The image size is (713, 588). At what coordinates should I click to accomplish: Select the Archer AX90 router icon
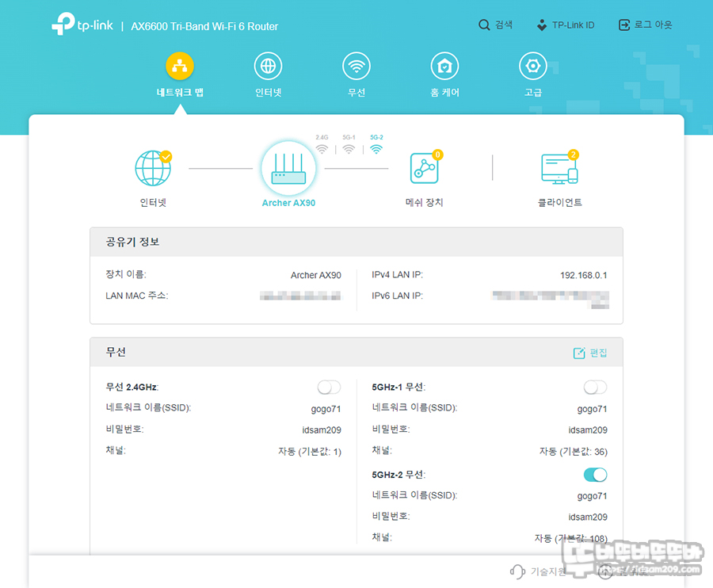288,168
